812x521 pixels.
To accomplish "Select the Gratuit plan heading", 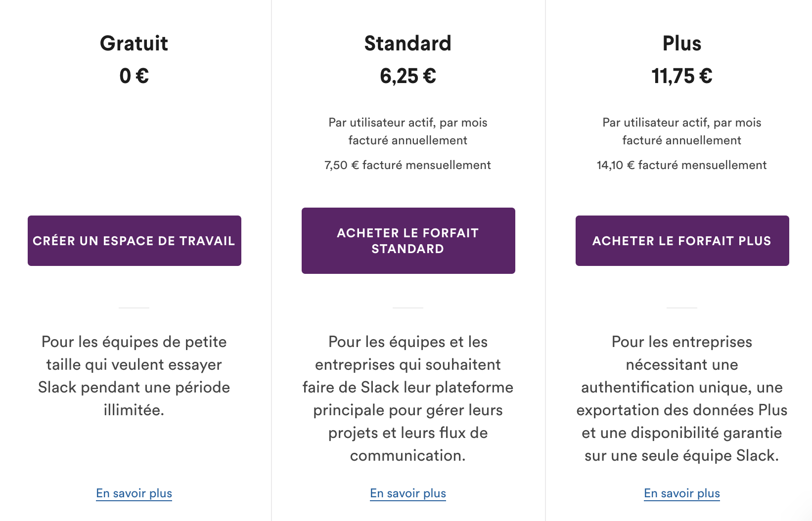I will tap(134, 43).
